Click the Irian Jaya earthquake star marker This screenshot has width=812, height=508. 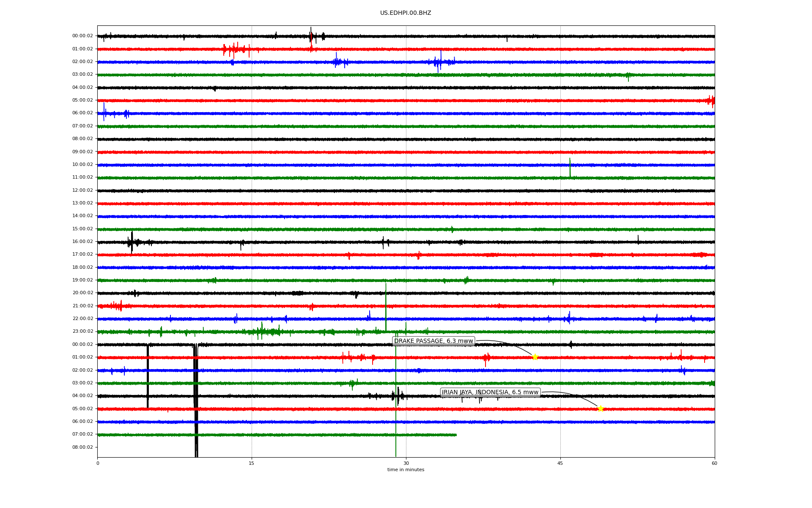click(x=600, y=409)
